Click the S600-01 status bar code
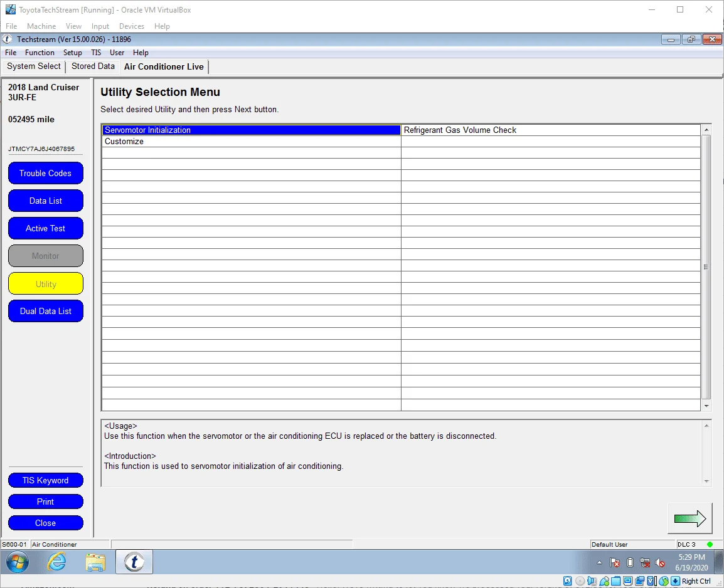The height and width of the screenshot is (588, 724). tap(14, 545)
